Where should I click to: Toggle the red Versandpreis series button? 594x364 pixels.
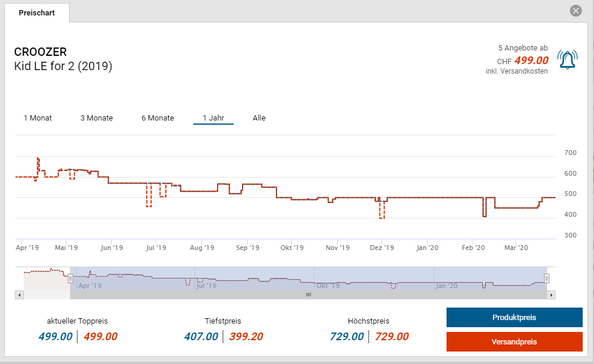pyautogui.click(x=514, y=342)
